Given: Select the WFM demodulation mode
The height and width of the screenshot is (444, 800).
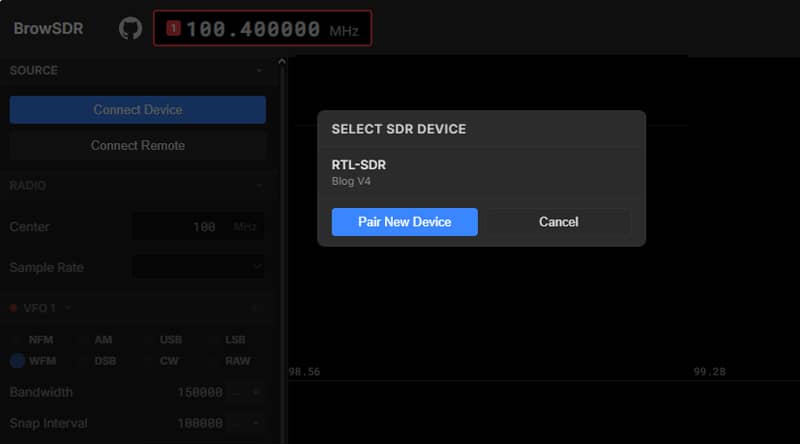Looking at the screenshot, I should click(x=34, y=361).
